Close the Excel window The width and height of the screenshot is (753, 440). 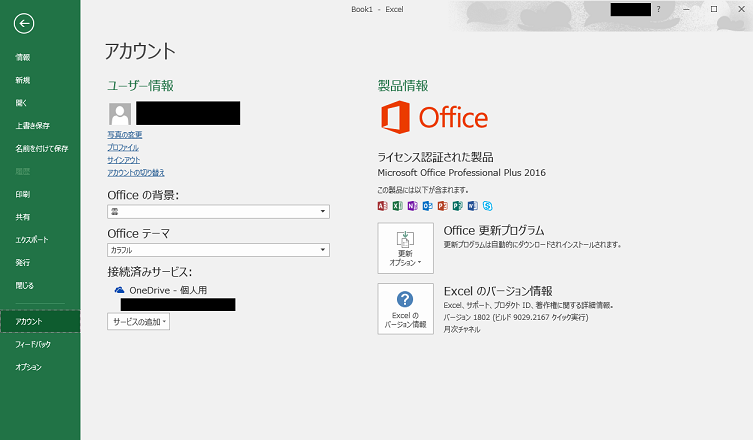(x=741, y=9)
